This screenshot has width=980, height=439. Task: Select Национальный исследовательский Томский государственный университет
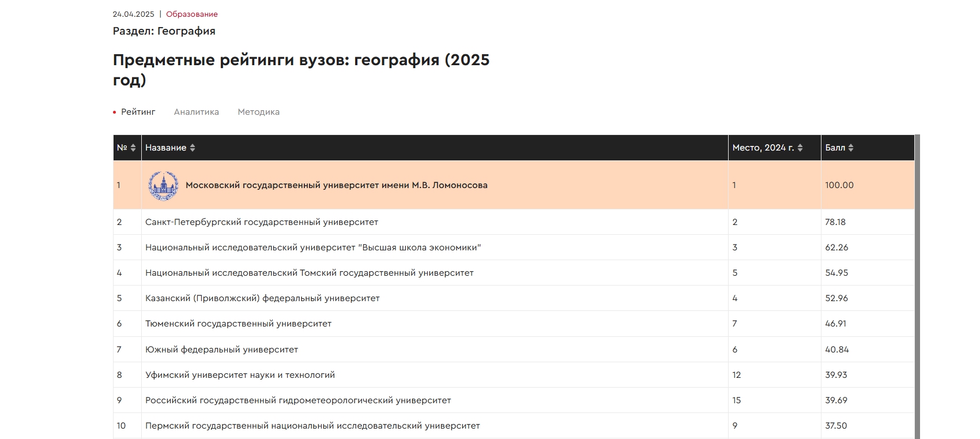pos(310,273)
